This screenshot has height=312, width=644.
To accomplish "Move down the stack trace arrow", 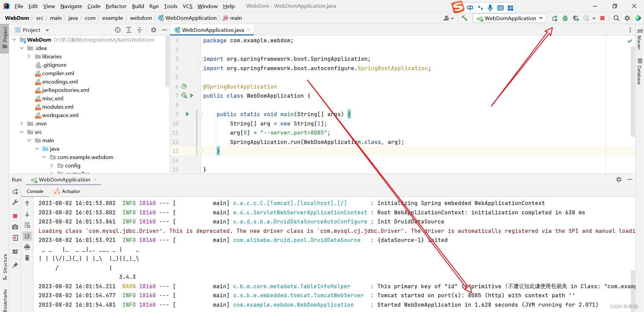I will click(x=27, y=214).
